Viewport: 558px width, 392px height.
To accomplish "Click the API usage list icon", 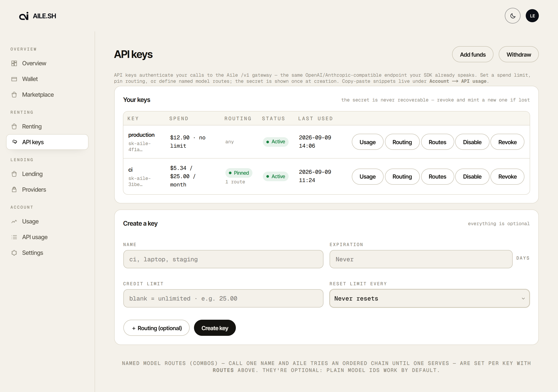I will [14, 237].
